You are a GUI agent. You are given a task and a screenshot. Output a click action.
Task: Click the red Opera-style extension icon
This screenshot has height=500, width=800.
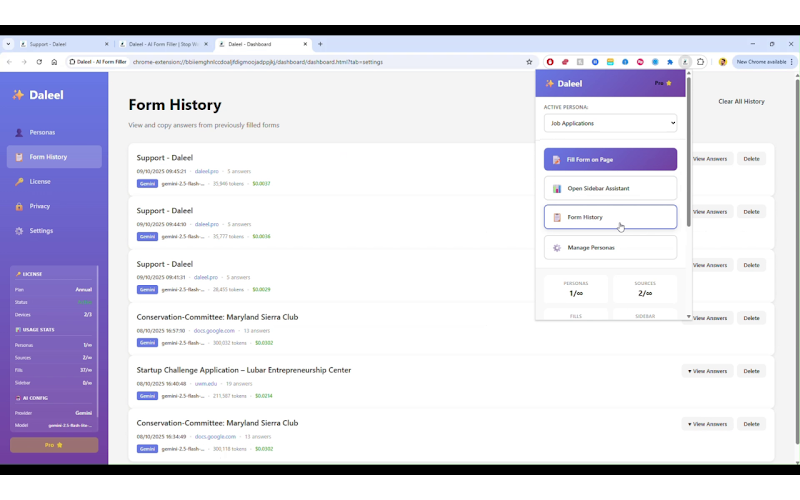click(550, 62)
